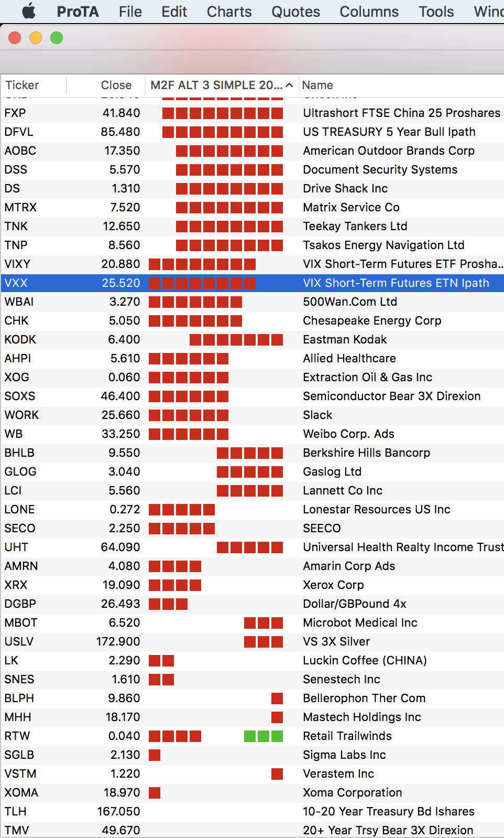Viewport: 504px width, 838px height.
Task: Open the File menu
Action: click(x=130, y=12)
